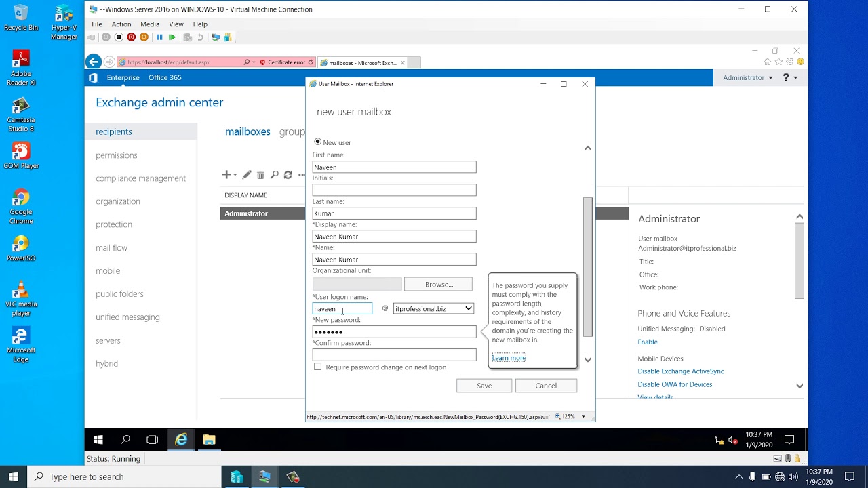868x488 pixels.
Task: Click the Enhanced Session monitor icon
Action: click(216, 37)
